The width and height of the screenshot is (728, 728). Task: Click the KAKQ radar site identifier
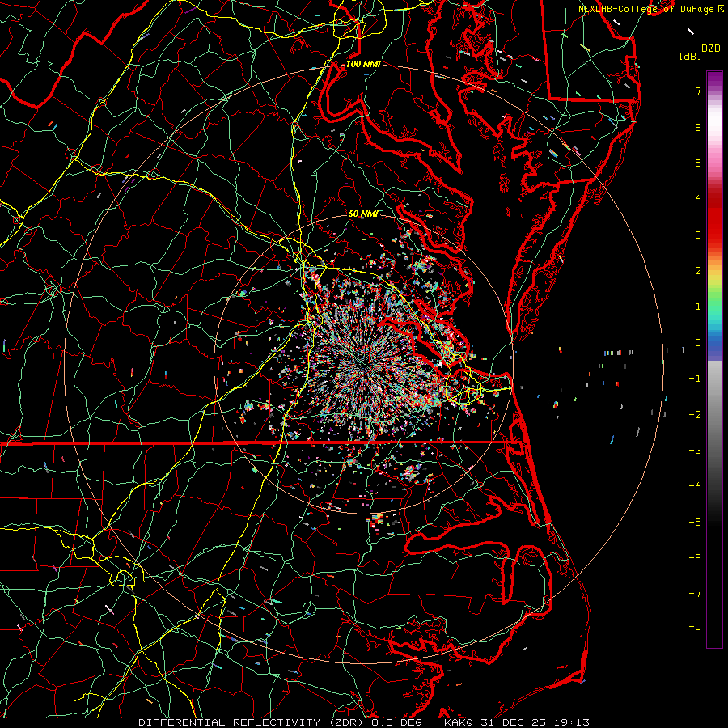459,722
